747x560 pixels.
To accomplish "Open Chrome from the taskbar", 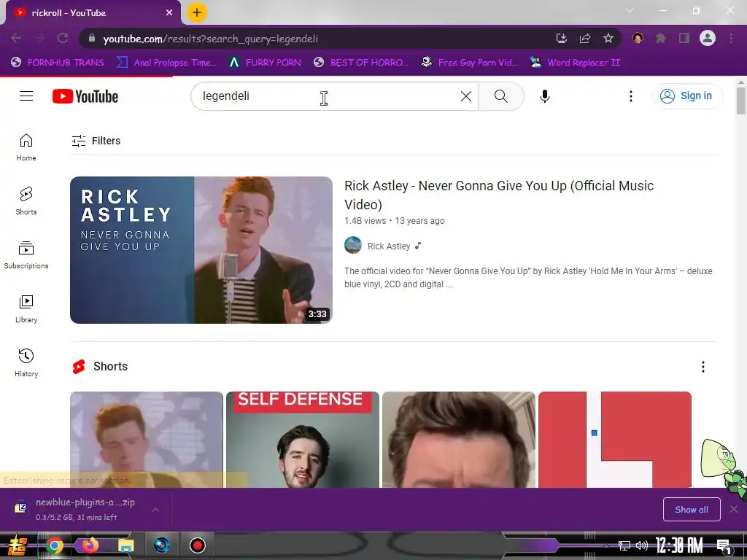I will pyautogui.click(x=54, y=545).
